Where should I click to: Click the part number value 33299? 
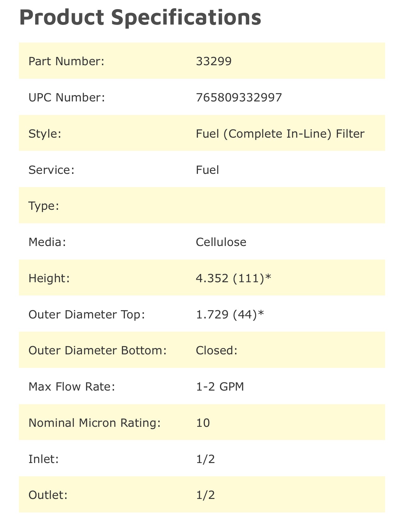pyautogui.click(x=214, y=61)
